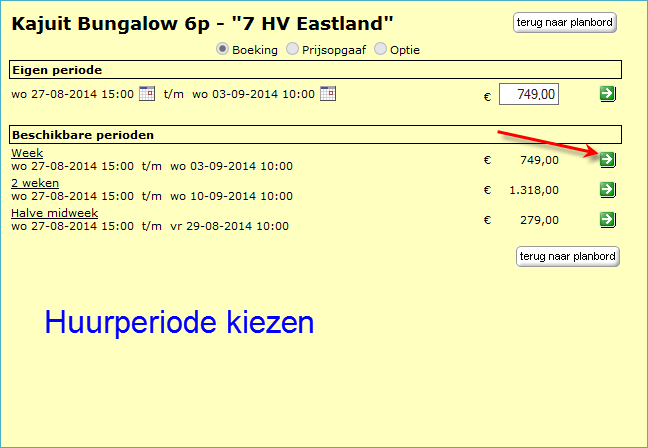Viewport: 648px width, 448px height.
Task: Switch to the Prijsopgaaf radio option
Action: point(292,49)
